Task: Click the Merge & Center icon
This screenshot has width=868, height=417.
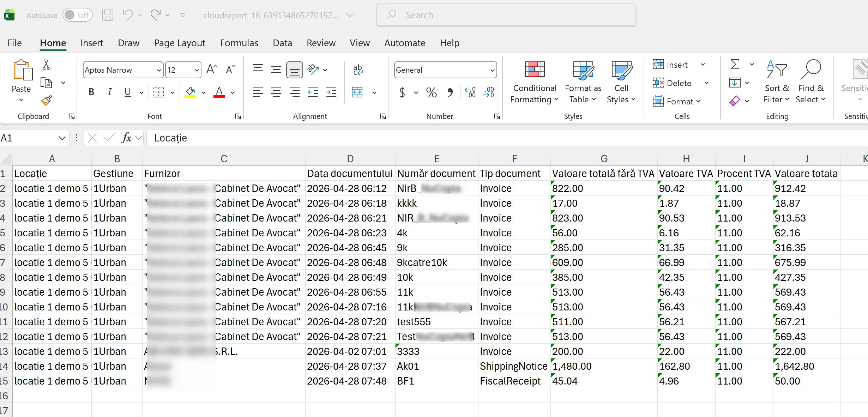Action: [x=357, y=92]
